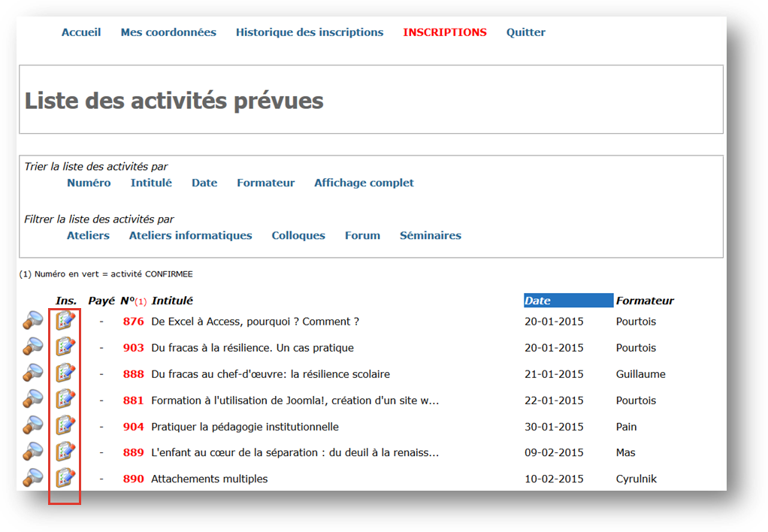Viewport: 768px width, 532px height.
Task: Open Historique des inscriptions
Action: [x=310, y=32]
